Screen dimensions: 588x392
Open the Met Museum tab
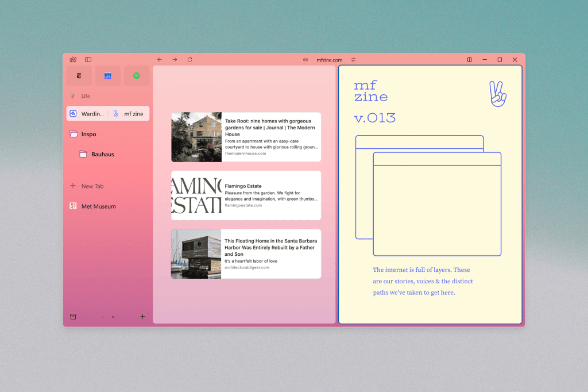tap(98, 206)
